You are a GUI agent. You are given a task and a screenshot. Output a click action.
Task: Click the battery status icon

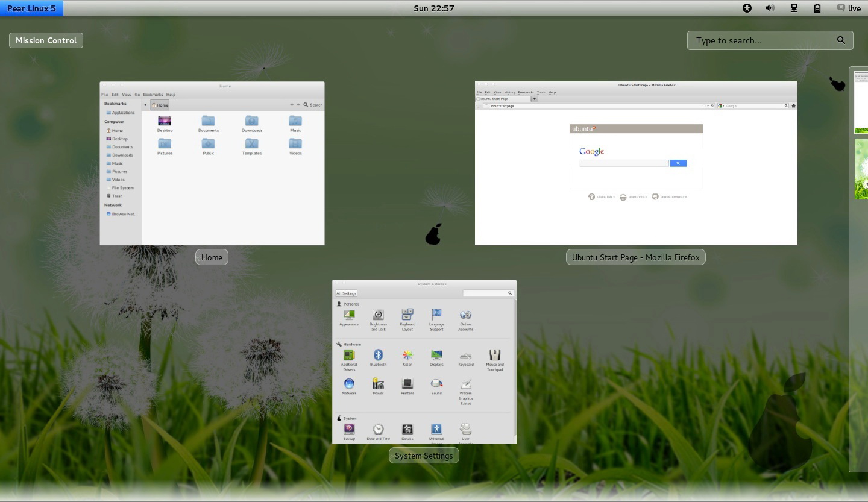click(817, 8)
